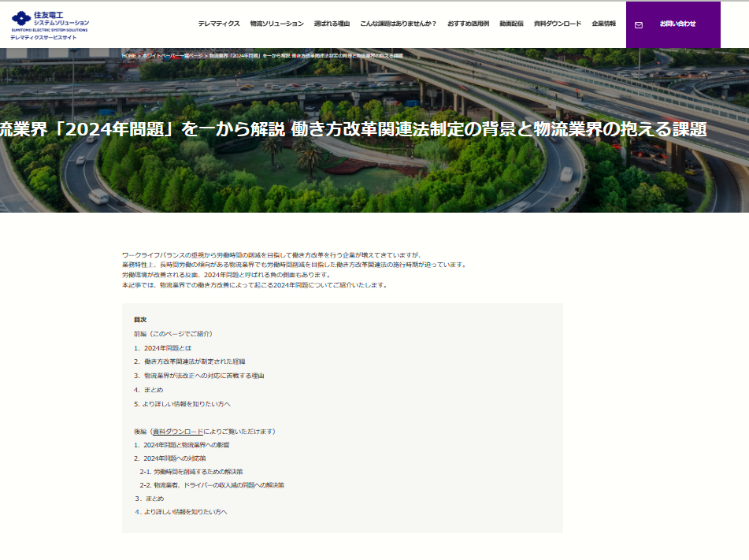Jump to 3. 物流業界が法改正への対応に苦戦する理由
The height and width of the screenshot is (560, 749).
(199, 376)
